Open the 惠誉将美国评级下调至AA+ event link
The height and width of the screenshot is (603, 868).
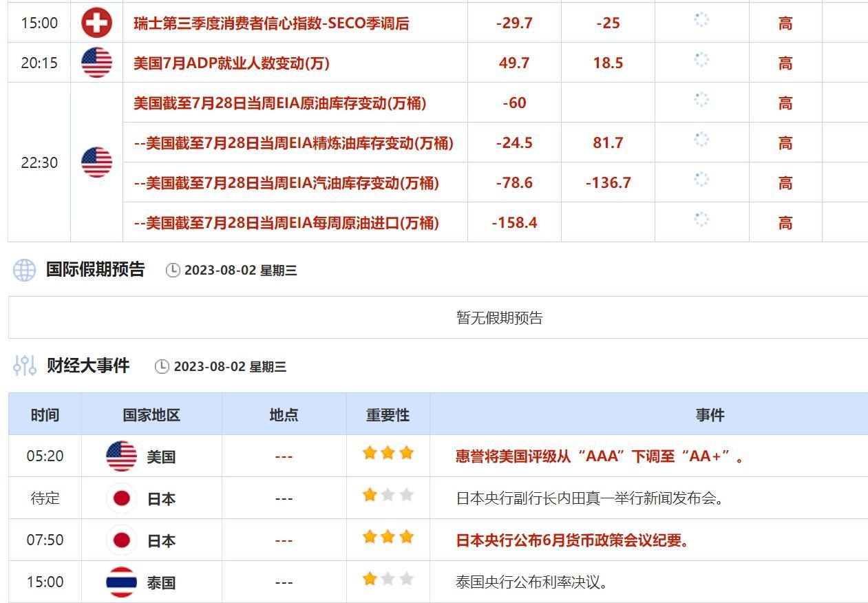click(596, 456)
